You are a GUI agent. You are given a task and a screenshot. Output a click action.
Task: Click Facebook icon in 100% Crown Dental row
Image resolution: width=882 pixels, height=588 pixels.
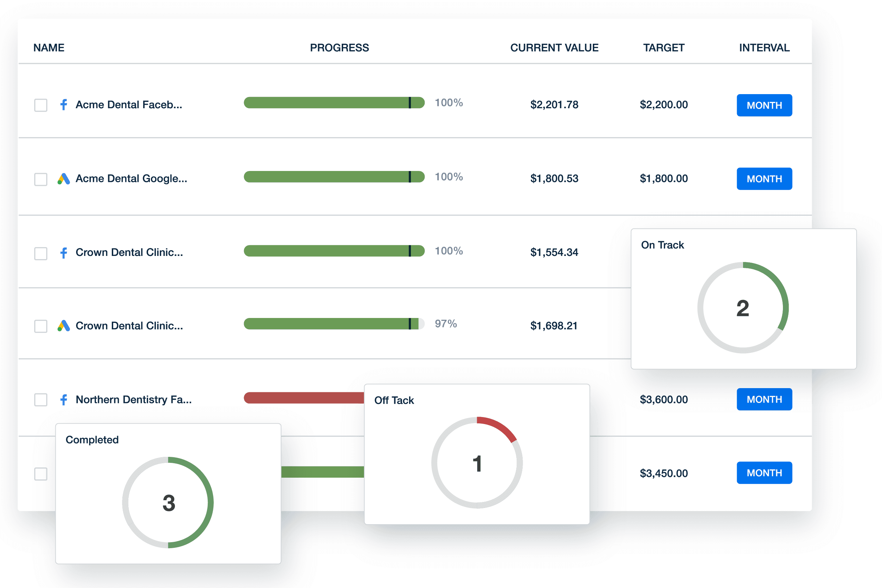[64, 253]
